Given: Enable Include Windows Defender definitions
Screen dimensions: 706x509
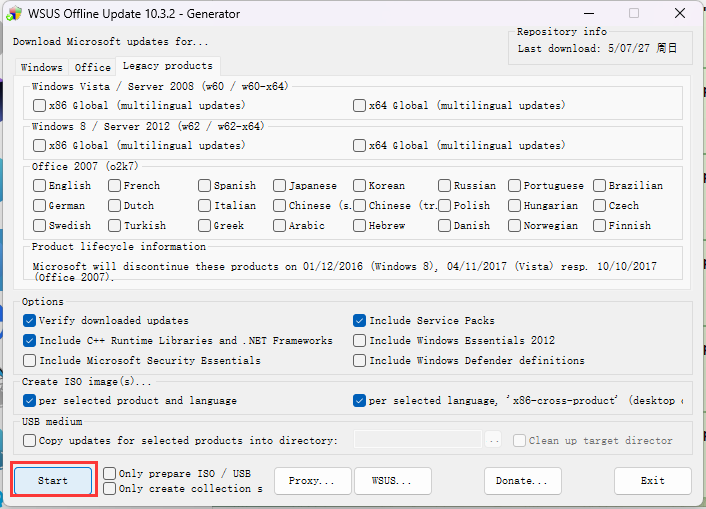Looking at the screenshot, I should pos(360,360).
